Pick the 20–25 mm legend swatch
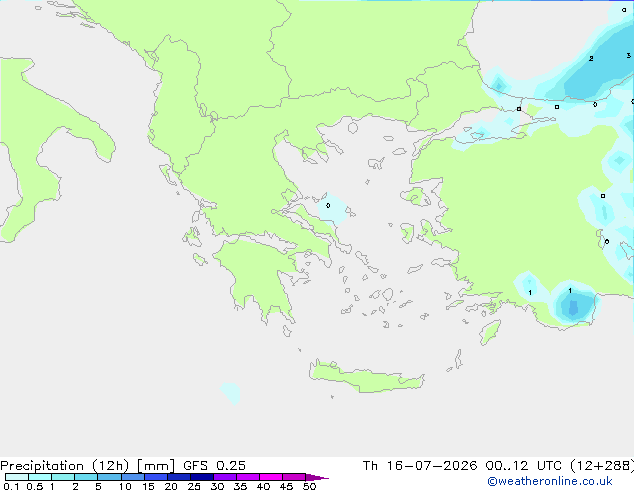Viewport: 634px width, 490px height. pos(179,477)
